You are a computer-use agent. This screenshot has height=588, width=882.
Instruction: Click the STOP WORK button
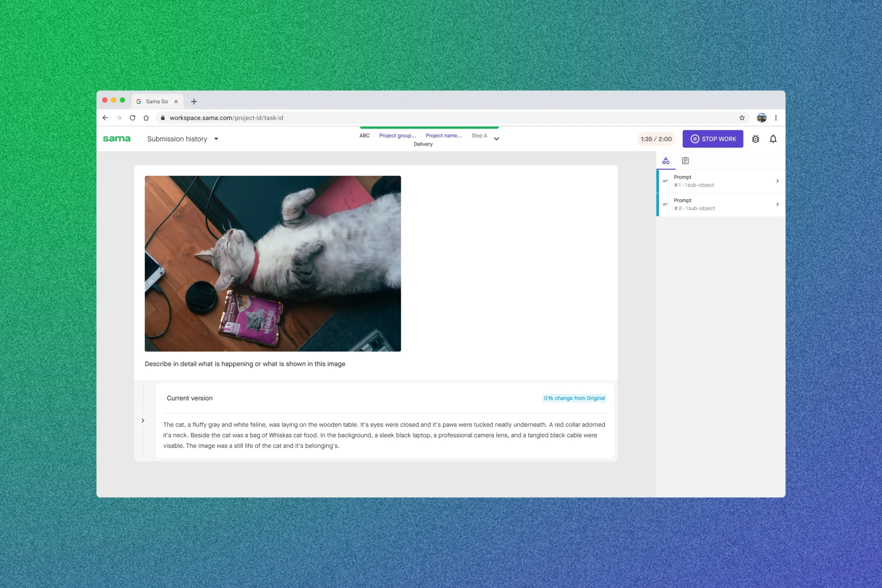click(x=712, y=139)
